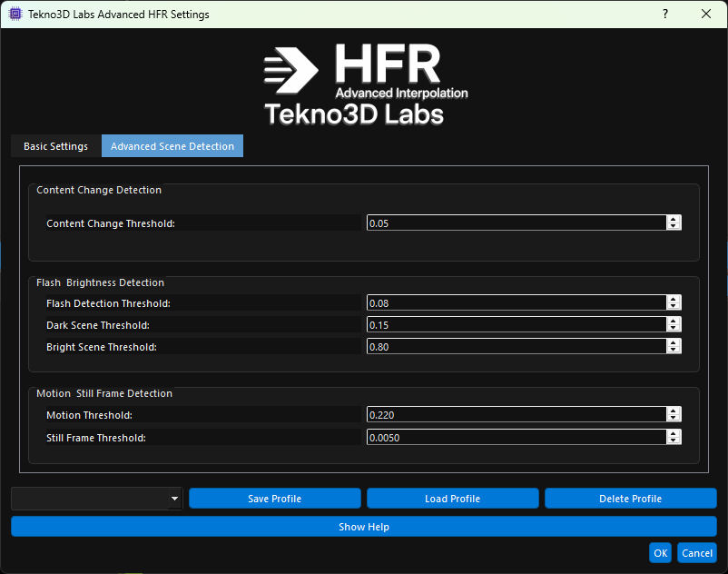Close the Advanced HFR Settings window
Image resolution: width=728 pixels, height=574 pixels.
(706, 14)
